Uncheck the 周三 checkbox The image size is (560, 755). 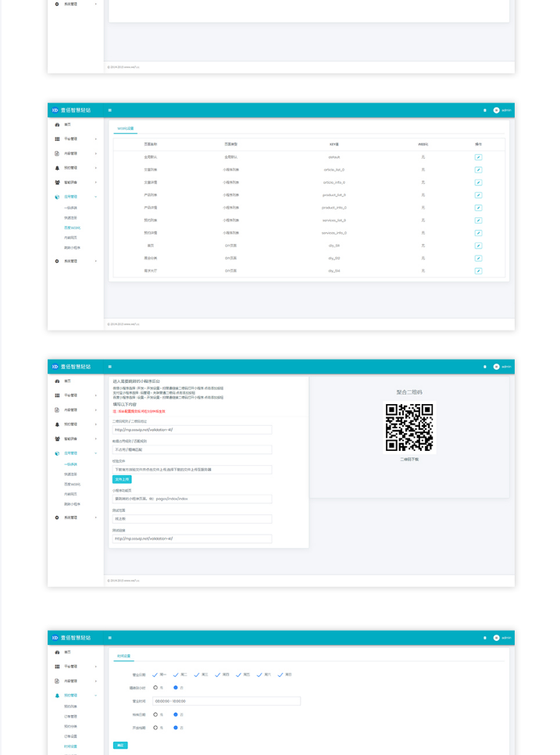pos(196,674)
